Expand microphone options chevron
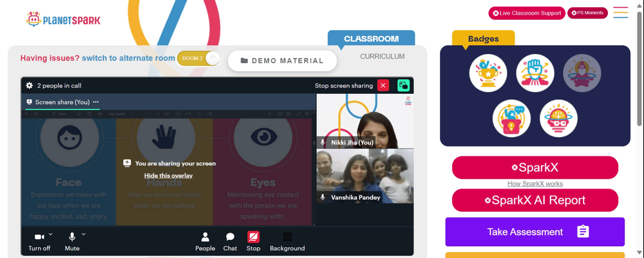644x258 pixels. click(x=83, y=234)
